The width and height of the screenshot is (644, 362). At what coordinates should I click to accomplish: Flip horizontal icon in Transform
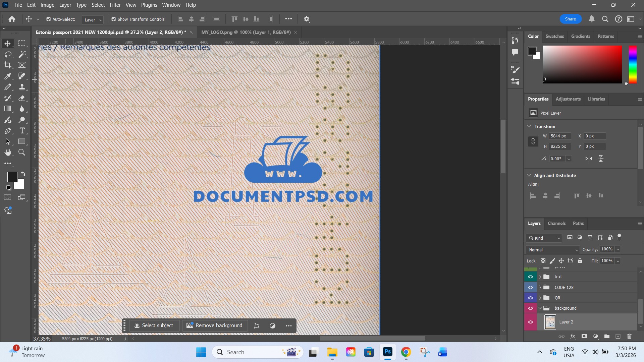coord(589,159)
